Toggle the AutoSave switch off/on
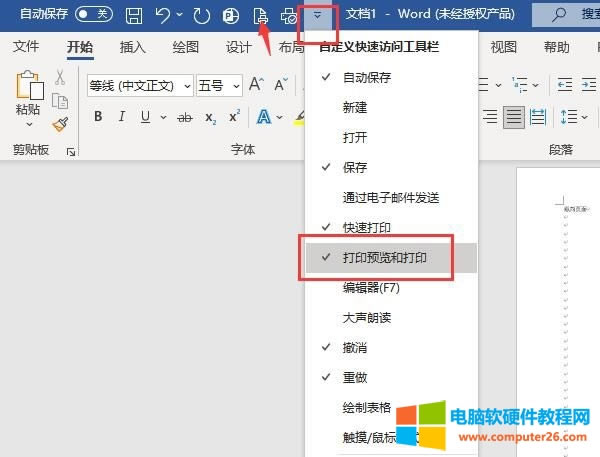 click(x=94, y=16)
